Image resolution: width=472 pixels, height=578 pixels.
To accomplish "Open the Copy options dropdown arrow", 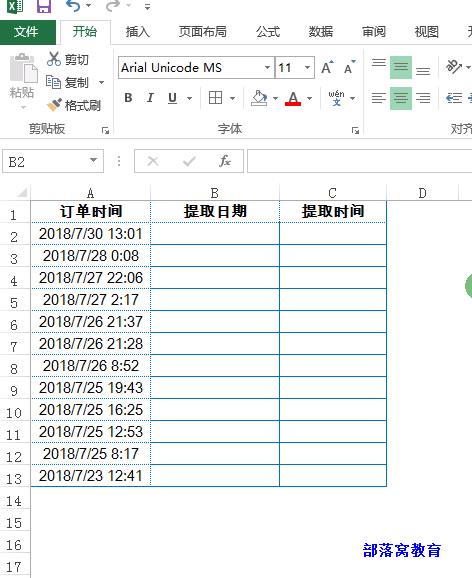I will pyautogui.click(x=101, y=82).
